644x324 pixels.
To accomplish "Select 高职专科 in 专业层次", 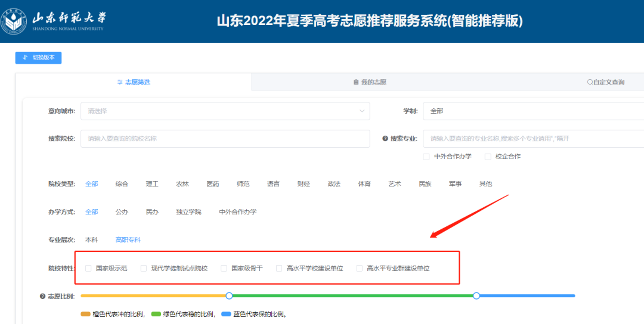I will pos(128,240).
